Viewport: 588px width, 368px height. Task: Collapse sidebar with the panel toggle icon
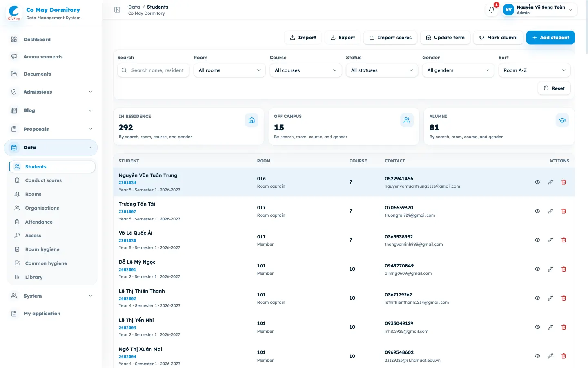[117, 10]
